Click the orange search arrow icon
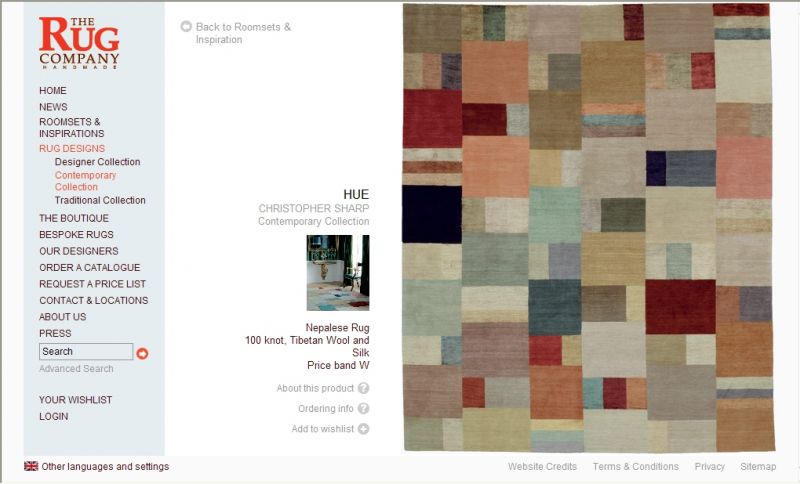 point(142,353)
